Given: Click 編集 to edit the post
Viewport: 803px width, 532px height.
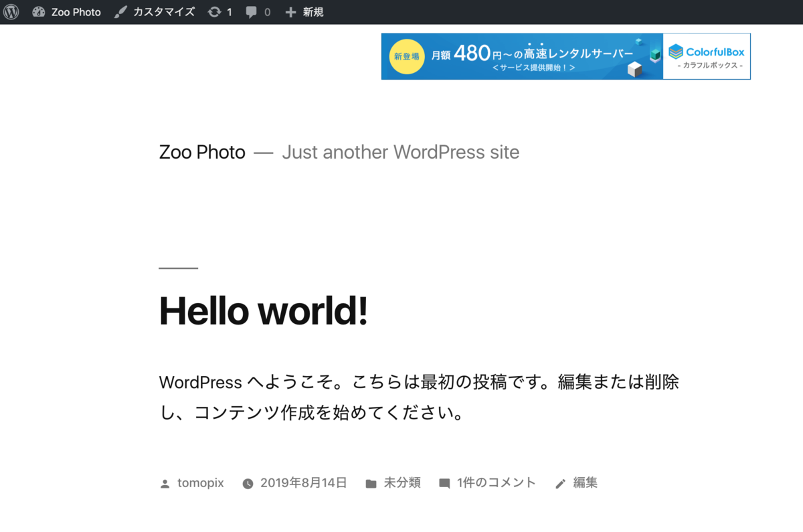Looking at the screenshot, I should [585, 482].
